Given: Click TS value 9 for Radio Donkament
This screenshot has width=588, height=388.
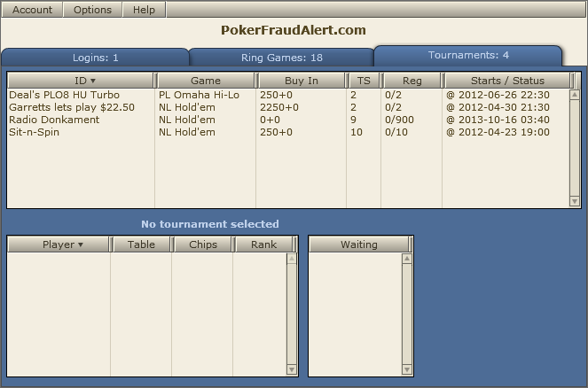Looking at the screenshot, I should 353,120.
